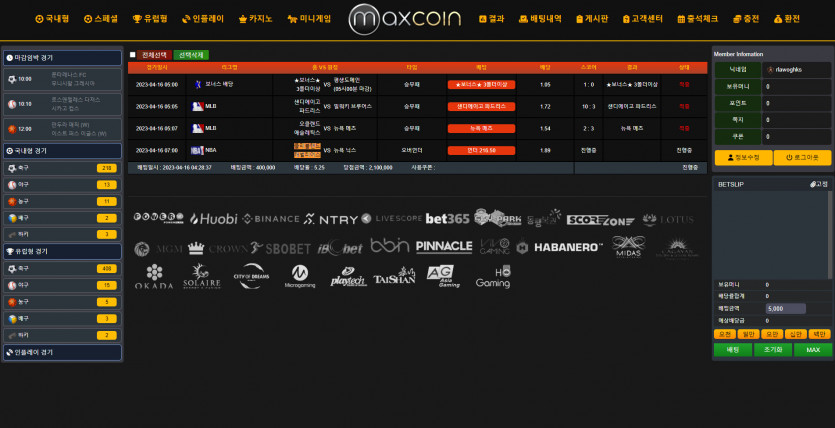Click the MAX bet amount button

(812, 350)
